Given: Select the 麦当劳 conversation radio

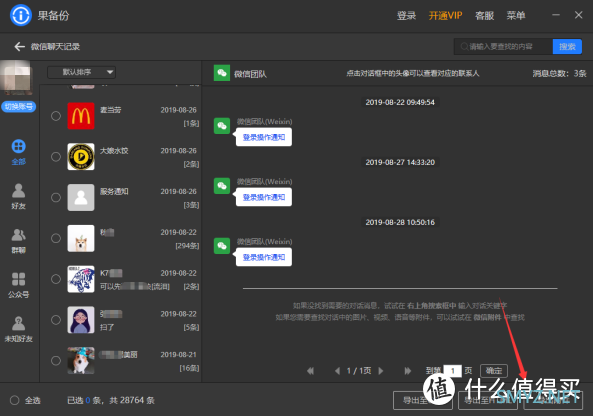Looking at the screenshot, I should 56,116.
